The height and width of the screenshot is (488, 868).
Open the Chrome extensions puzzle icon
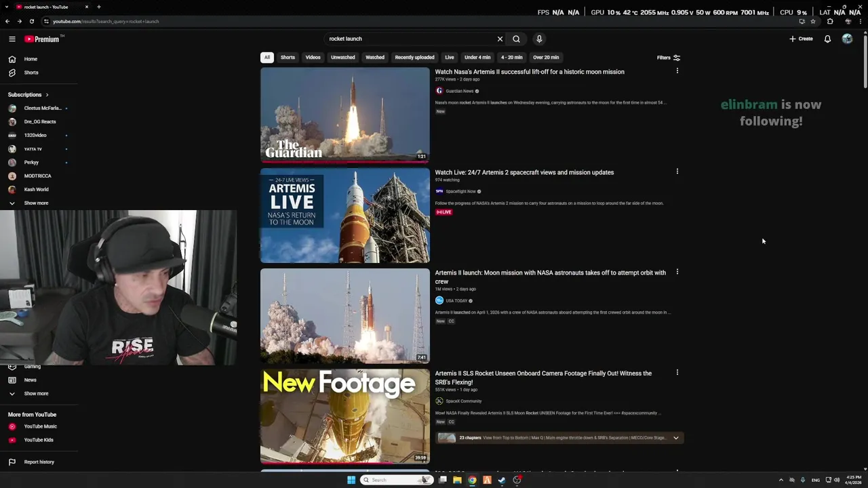coord(830,21)
